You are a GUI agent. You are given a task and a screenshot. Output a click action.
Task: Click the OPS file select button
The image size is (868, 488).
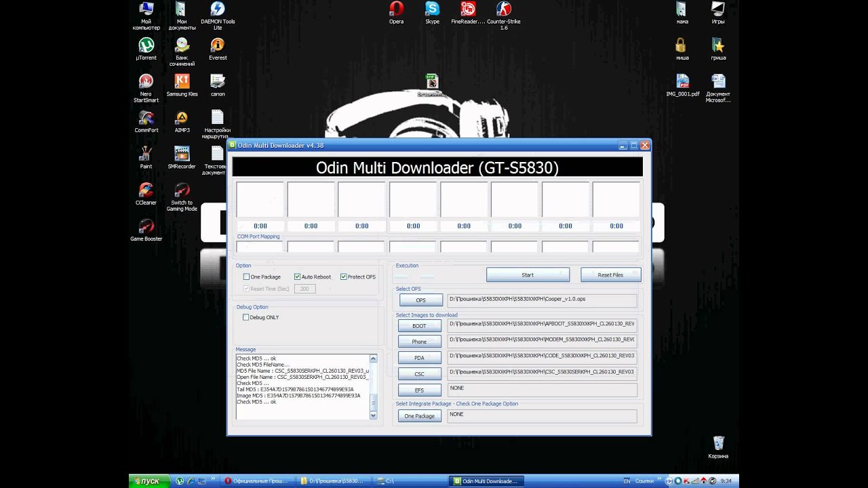click(x=420, y=300)
